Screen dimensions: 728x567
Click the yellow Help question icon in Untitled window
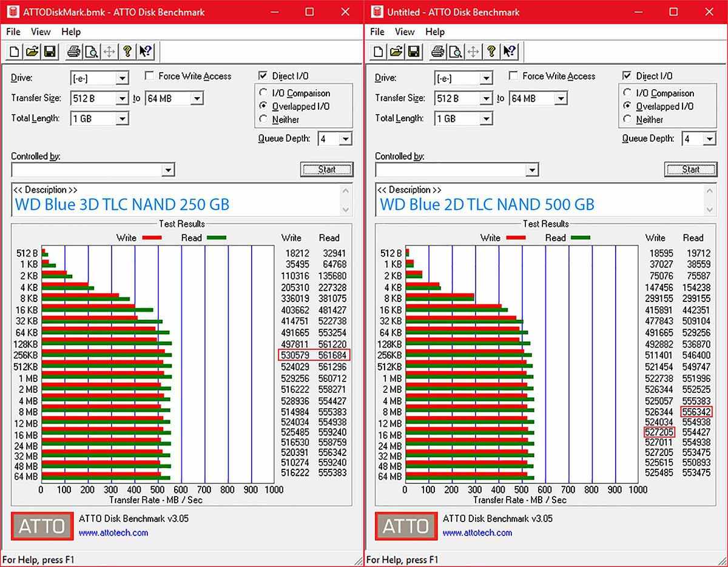click(x=491, y=52)
